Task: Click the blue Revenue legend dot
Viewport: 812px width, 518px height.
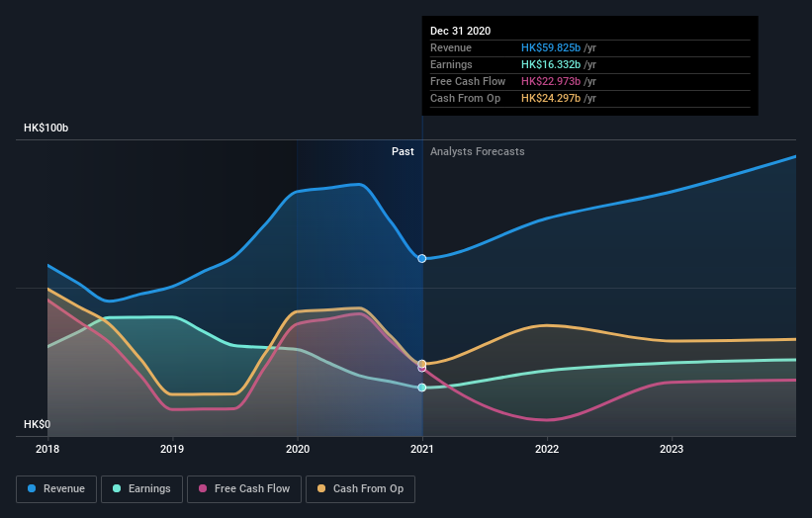Action: point(32,488)
